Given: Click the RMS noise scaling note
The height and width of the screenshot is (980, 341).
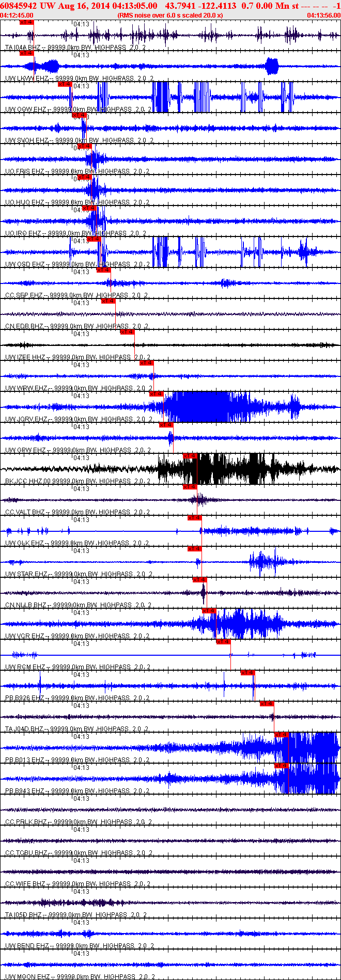Looking at the screenshot, I should tap(171, 15).
